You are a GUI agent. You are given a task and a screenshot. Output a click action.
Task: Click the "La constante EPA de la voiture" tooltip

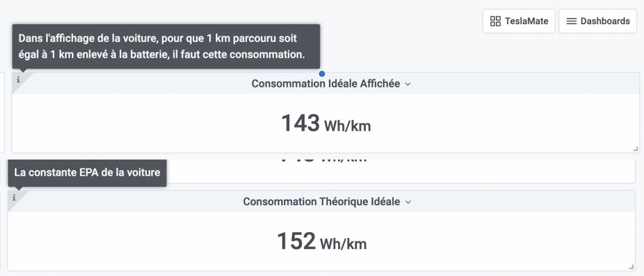point(87,173)
